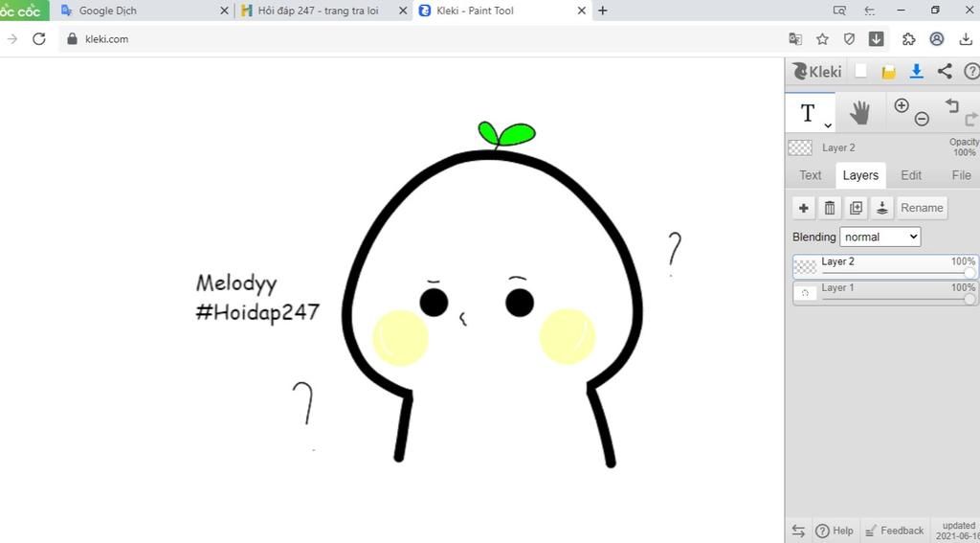Duplicate the current layer

click(856, 208)
